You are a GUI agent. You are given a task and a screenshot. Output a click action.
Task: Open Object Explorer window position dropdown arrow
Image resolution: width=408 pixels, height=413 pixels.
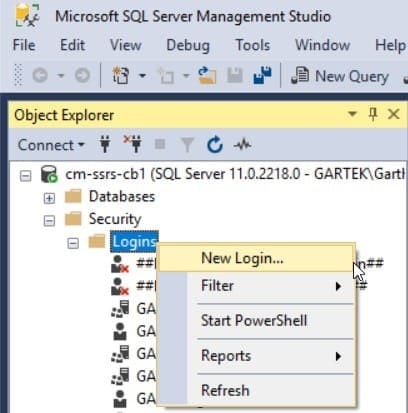tap(352, 114)
